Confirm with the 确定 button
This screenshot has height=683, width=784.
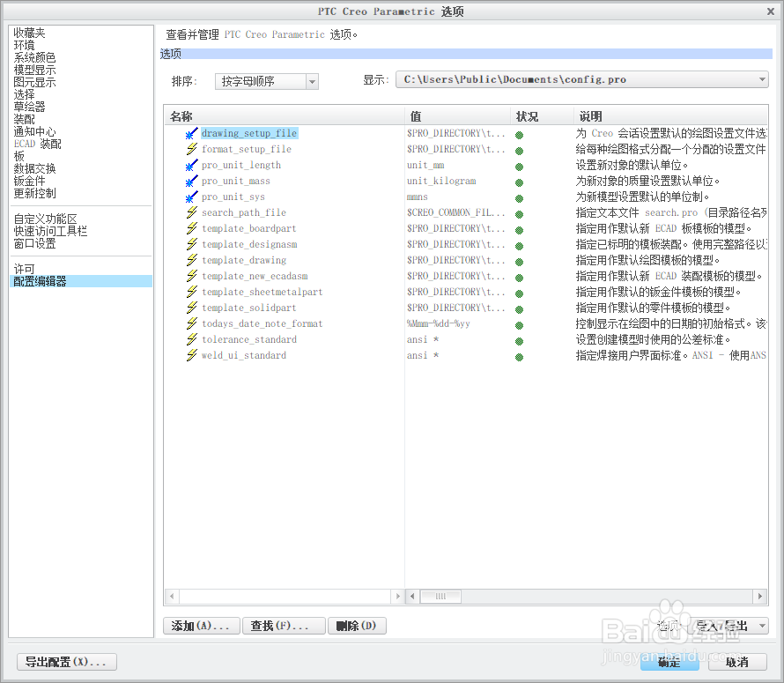[x=670, y=663]
